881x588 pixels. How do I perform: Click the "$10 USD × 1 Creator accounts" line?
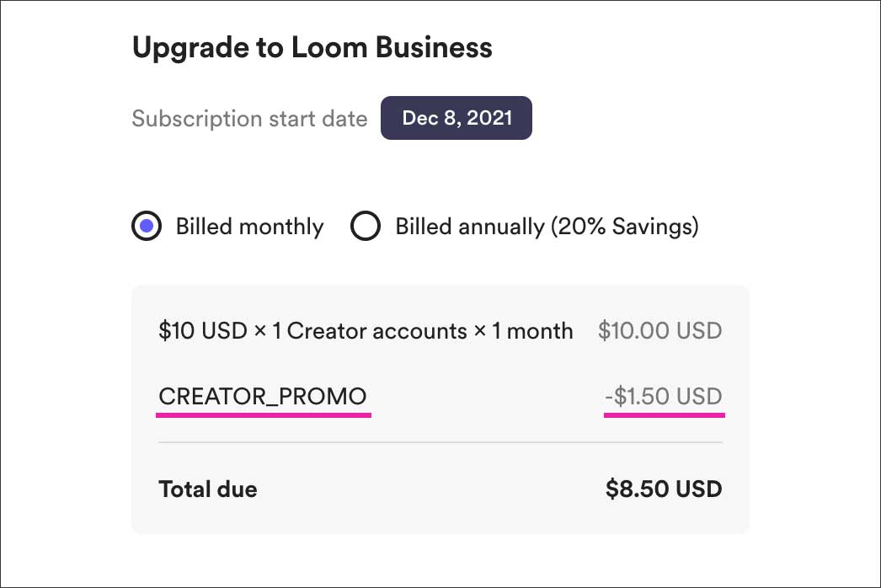point(313,330)
